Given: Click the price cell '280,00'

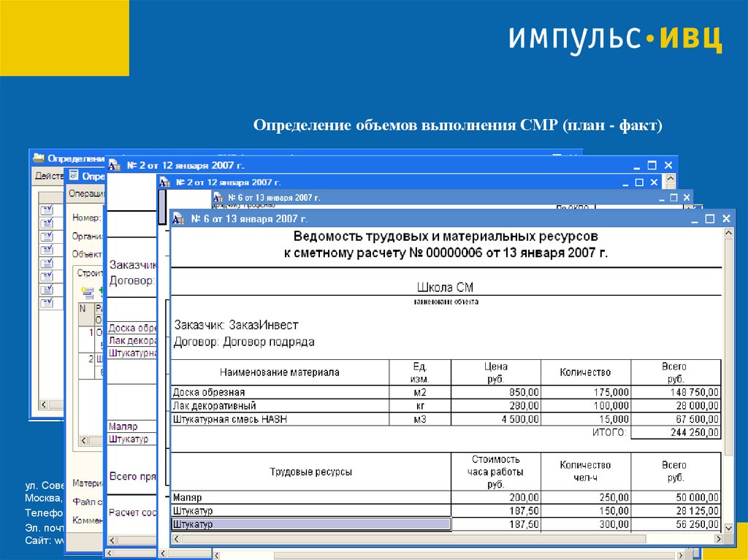Looking at the screenshot, I should (496, 405).
